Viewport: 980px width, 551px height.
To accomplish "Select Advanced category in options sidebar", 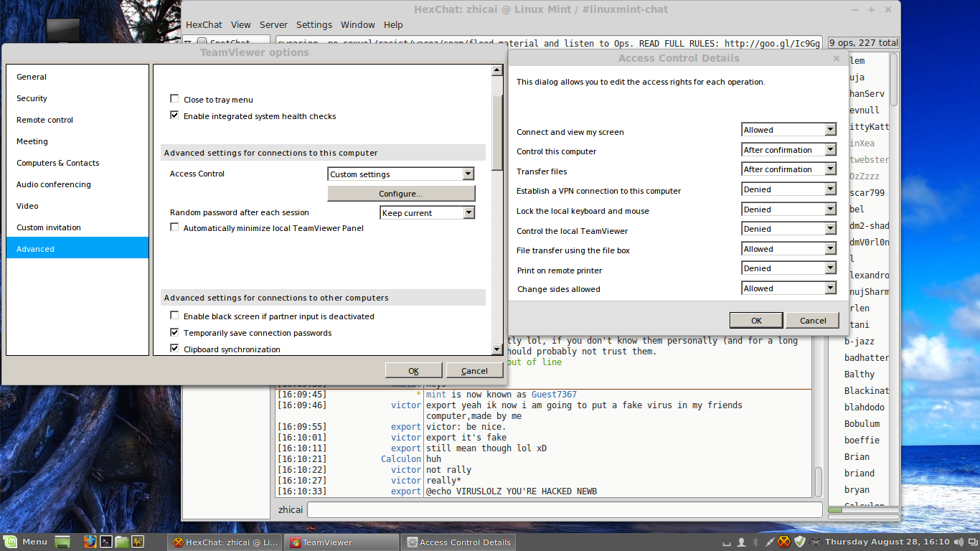I will (x=77, y=248).
